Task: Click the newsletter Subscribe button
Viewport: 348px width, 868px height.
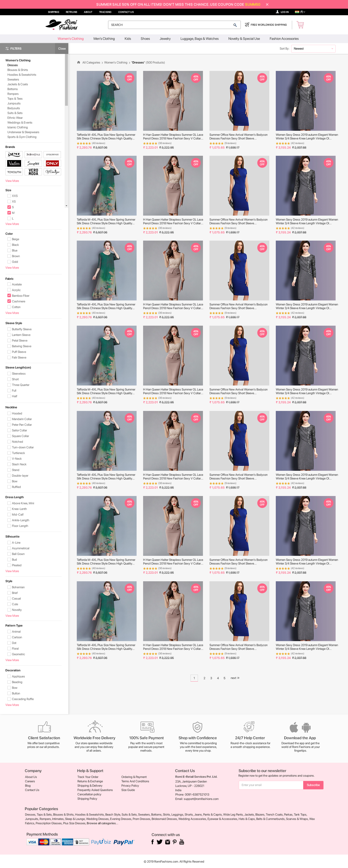Action: coord(313,785)
